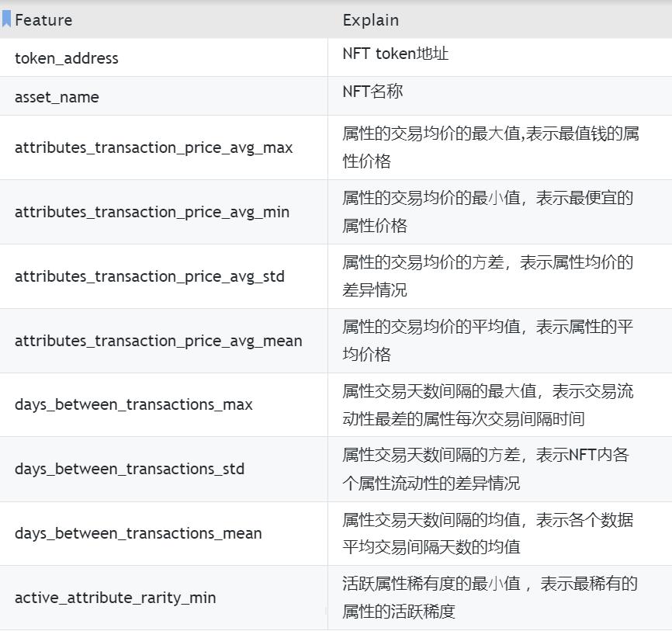Viewport: 672px width, 631px height.
Task: Click attributes_transaction_price_avg_max feature name
Action: [154, 147]
